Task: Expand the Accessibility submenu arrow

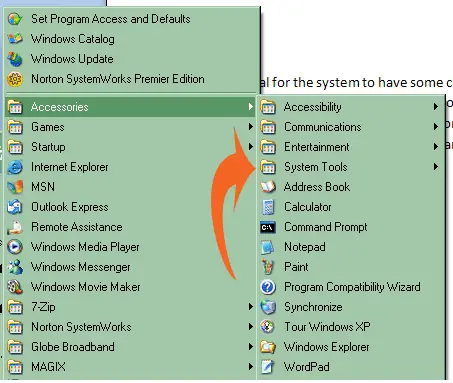Action: tap(436, 107)
